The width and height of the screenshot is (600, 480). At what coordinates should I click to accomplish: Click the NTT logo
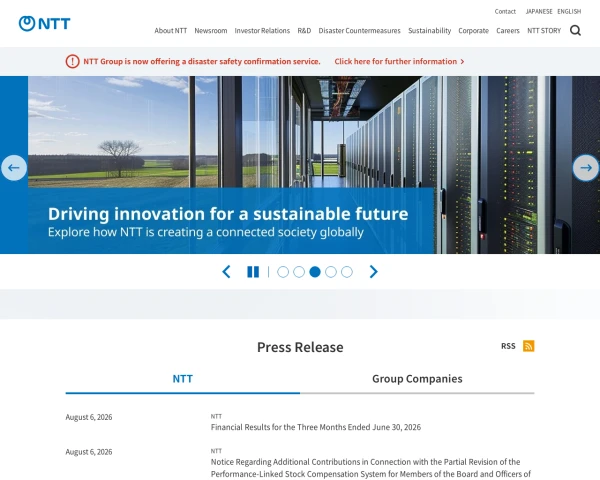(x=44, y=24)
